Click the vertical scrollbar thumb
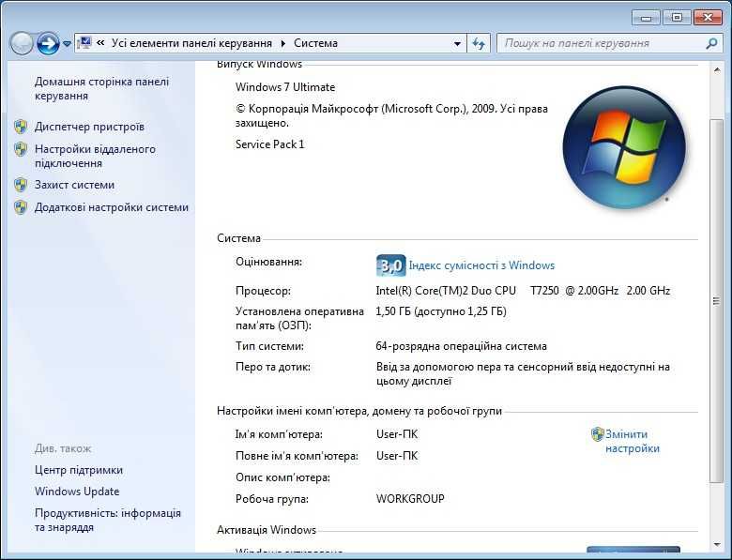This screenshot has height=560, width=732. [717, 301]
